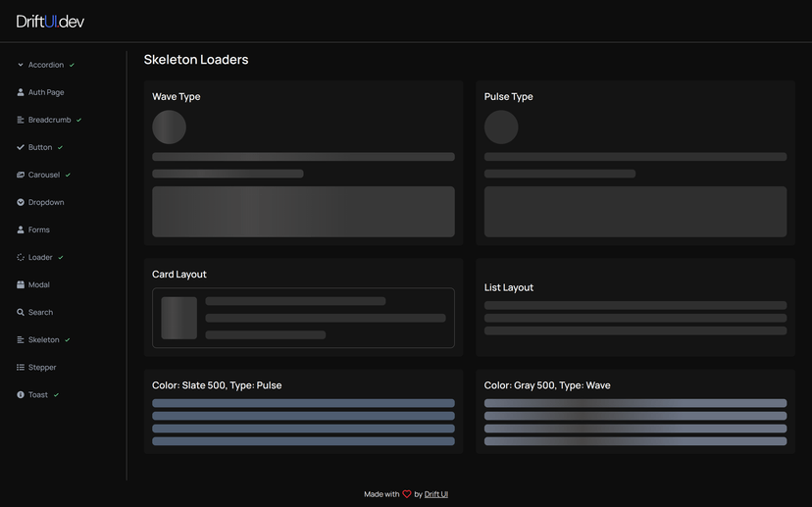
Task: Open the DriftUI.dev logo home link
Action: click(x=50, y=22)
